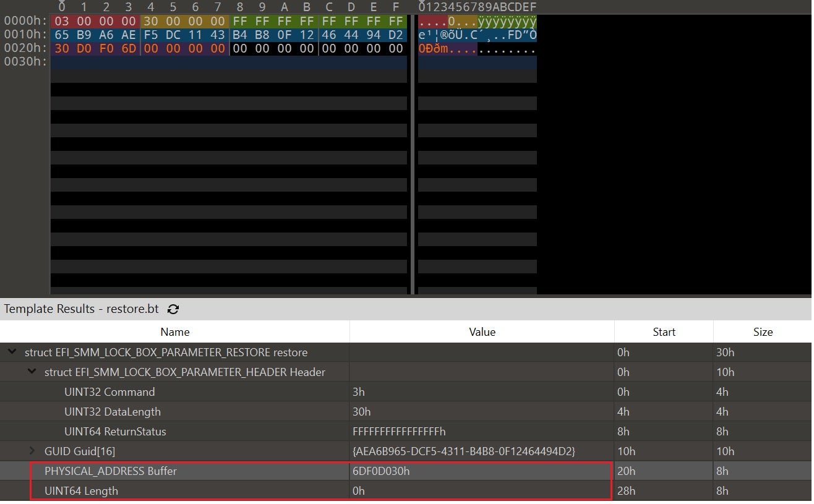Viewport: 814px width, 504px height.
Task: Collapse the EFI_SMM_LOCK_BOX_PARAMETER_RESTORE struct
Action: click(x=12, y=352)
